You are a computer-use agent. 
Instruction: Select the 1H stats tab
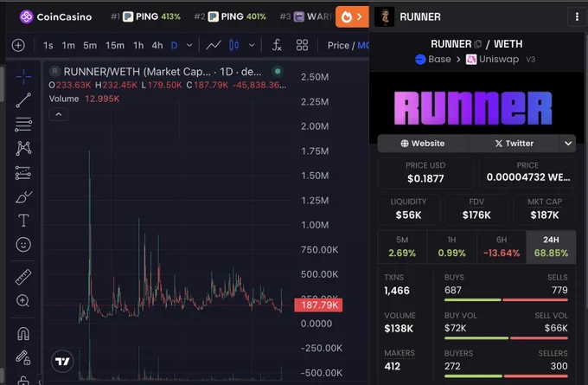pyautogui.click(x=452, y=247)
